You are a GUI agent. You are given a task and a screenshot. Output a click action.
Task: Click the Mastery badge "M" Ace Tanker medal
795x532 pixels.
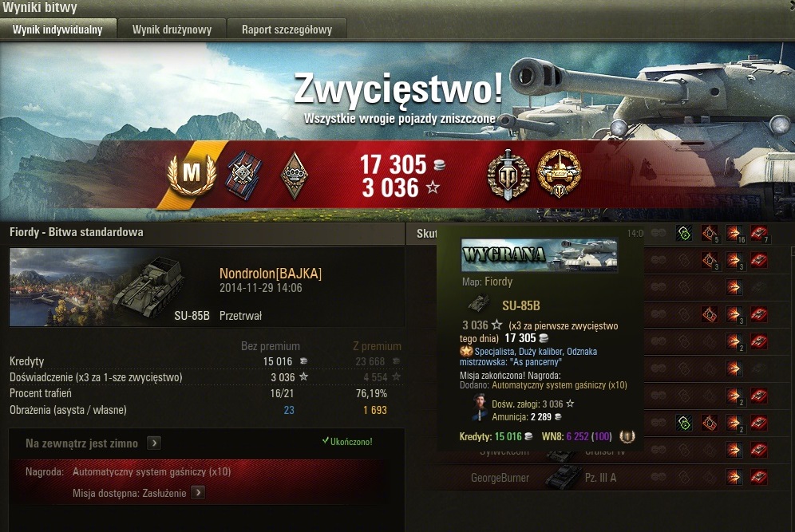pos(192,174)
